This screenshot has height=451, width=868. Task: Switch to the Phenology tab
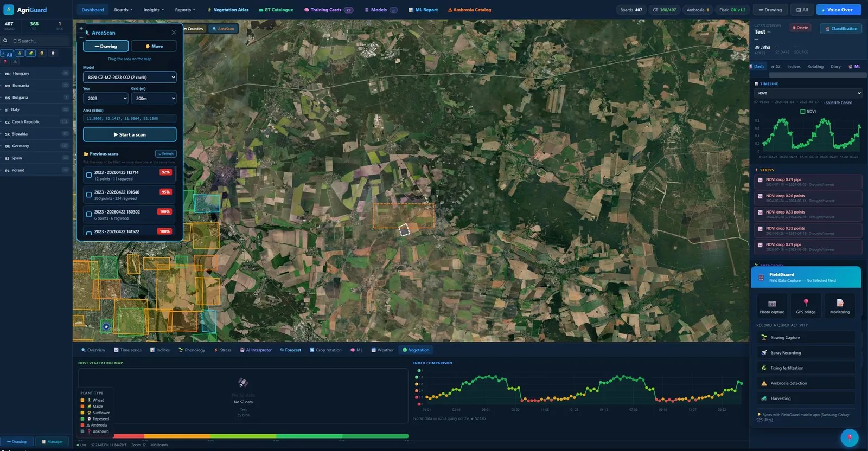(x=192, y=350)
